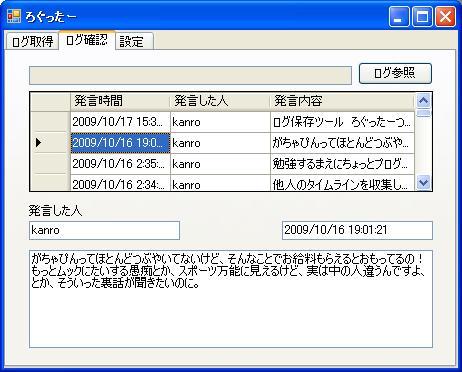
Task: Click kanro in the 2009/10/17 row
Action: [x=220, y=122]
